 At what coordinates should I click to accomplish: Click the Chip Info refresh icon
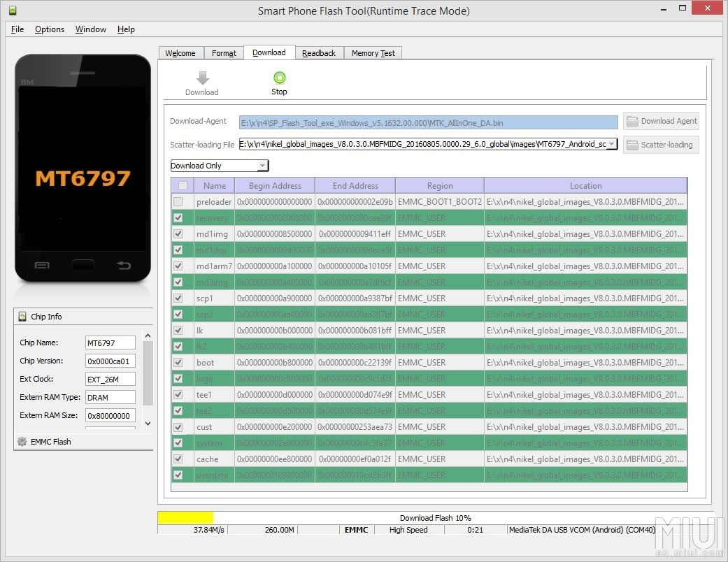tap(22, 317)
